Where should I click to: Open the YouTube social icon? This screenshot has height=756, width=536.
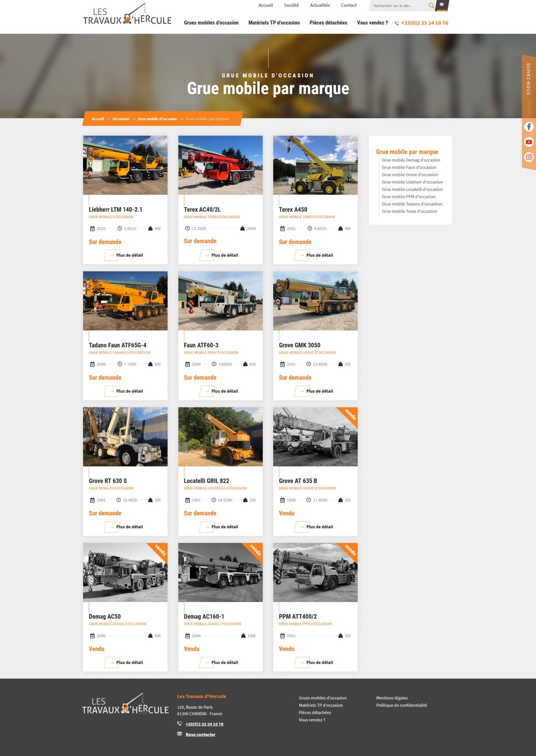529,142
